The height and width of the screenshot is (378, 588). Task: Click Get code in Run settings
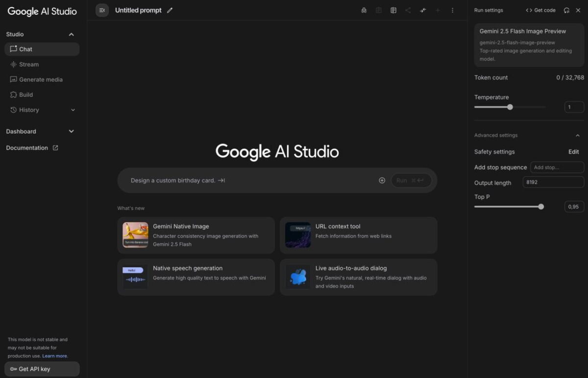click(x=540, y=10)
